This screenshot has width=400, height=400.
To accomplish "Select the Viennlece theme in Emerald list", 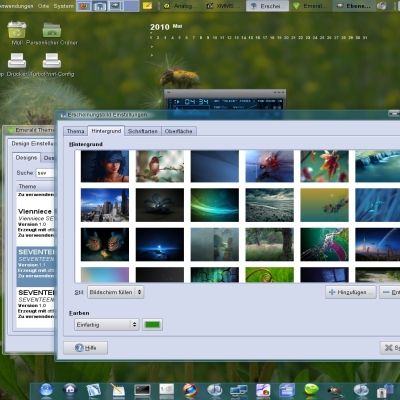I will pyautogui.click(x=36, y=223).
